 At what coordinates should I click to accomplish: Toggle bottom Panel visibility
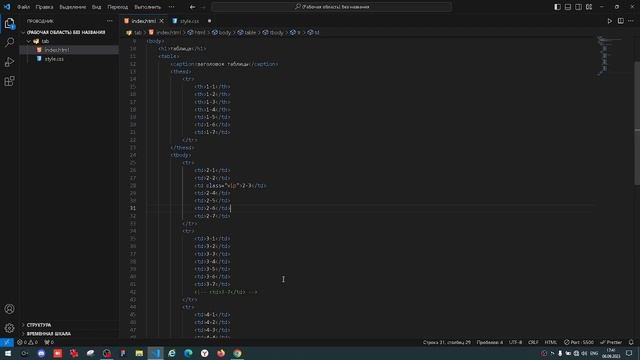click(x=568, y=7)
